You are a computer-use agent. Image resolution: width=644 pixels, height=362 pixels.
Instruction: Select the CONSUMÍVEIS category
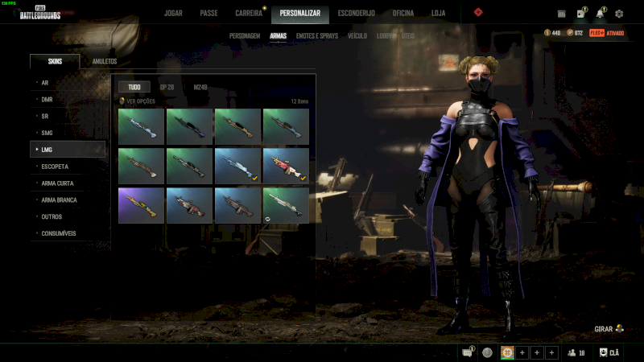(68, 233)
